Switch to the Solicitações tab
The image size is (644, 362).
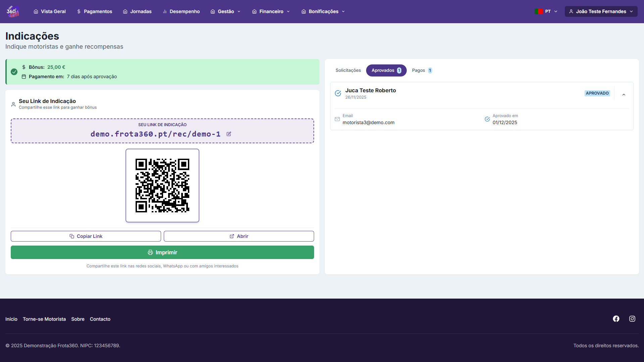[x=348, y=70]
